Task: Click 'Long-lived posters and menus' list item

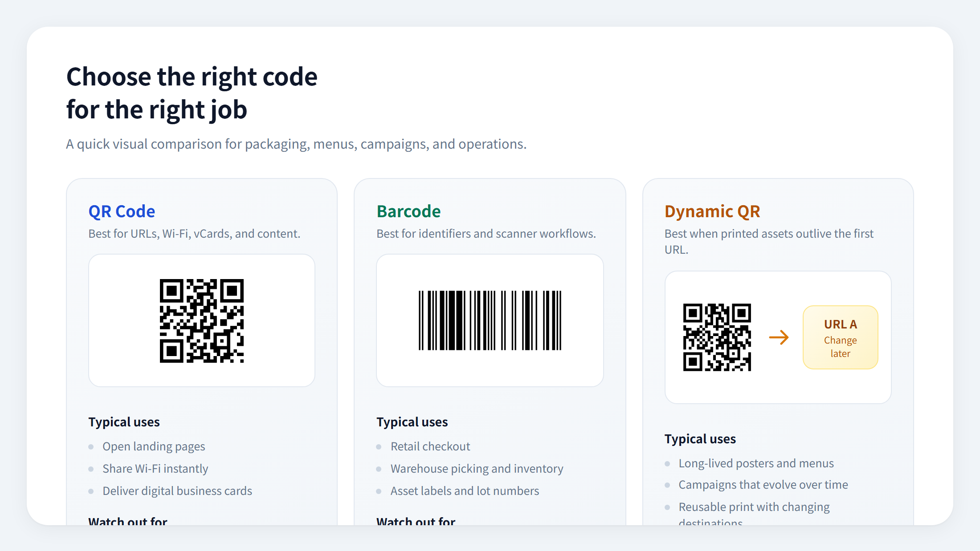Action: pos(756,463)
